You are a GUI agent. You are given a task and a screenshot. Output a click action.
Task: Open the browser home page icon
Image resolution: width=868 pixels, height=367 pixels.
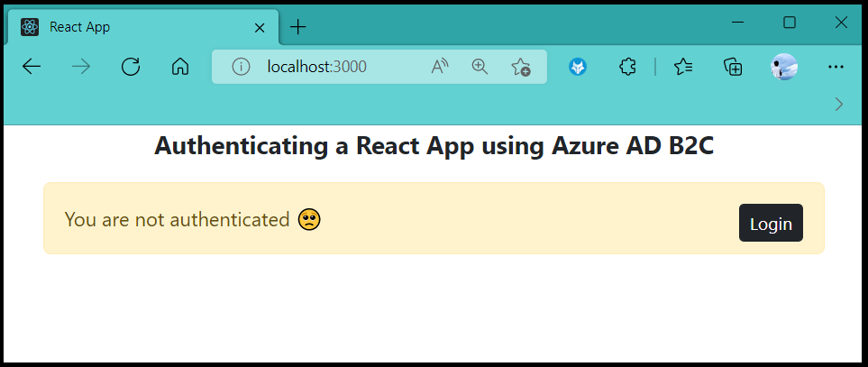[180, 67]
